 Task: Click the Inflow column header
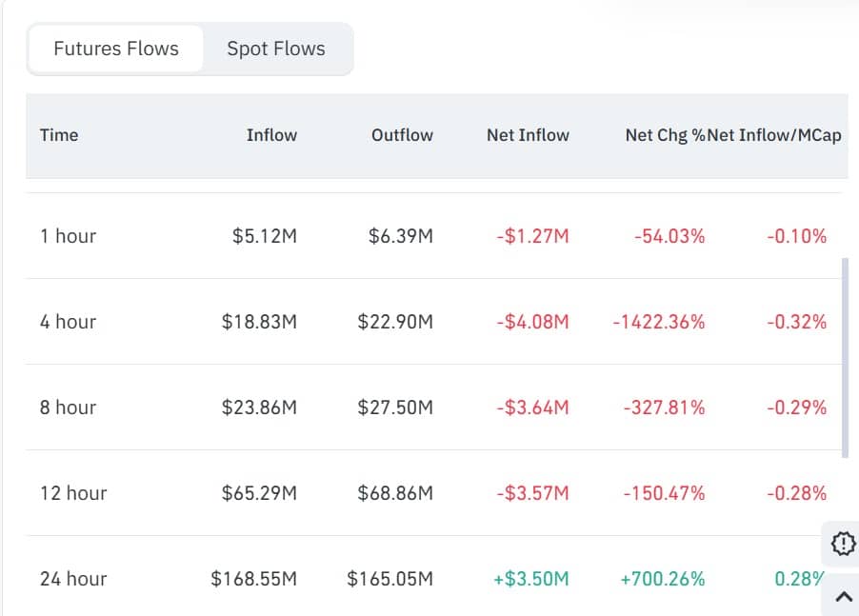click(x=271, y=135)
